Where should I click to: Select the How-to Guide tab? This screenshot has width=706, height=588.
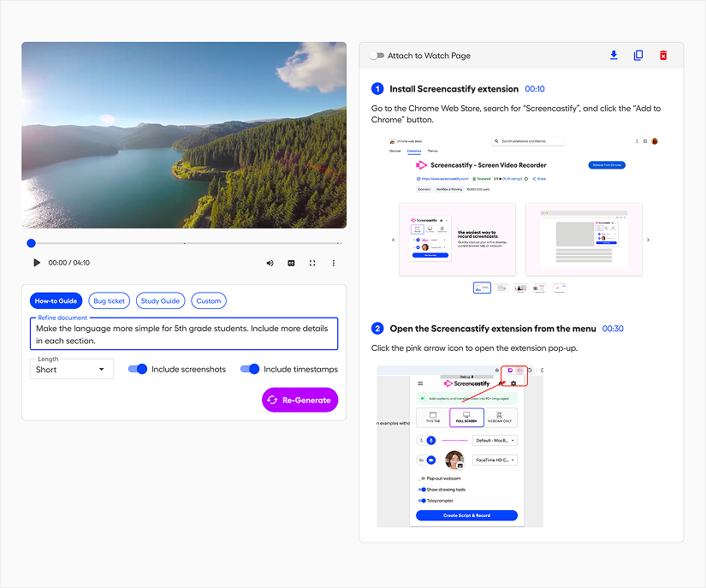point(56,300)
